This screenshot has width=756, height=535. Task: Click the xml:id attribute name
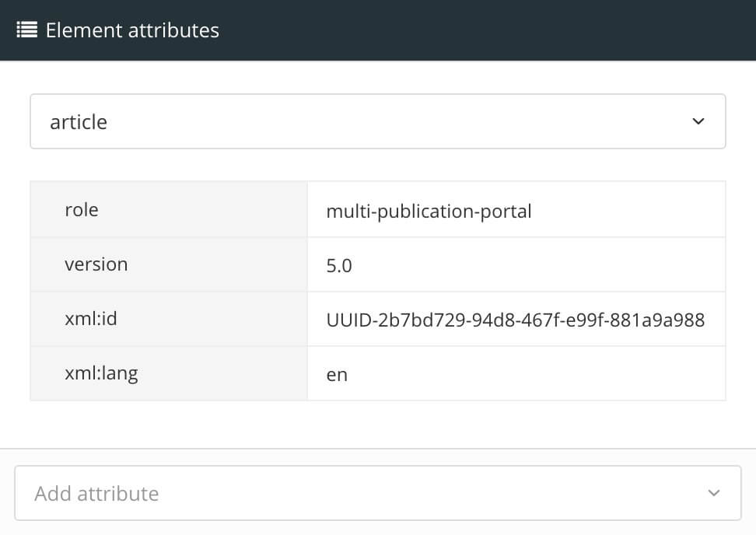[x=93, y=319]
